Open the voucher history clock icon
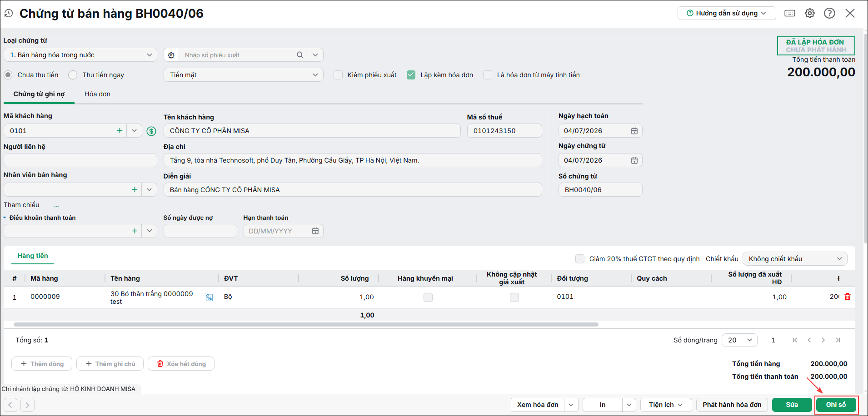868x416 pixels. pos(9,14)
